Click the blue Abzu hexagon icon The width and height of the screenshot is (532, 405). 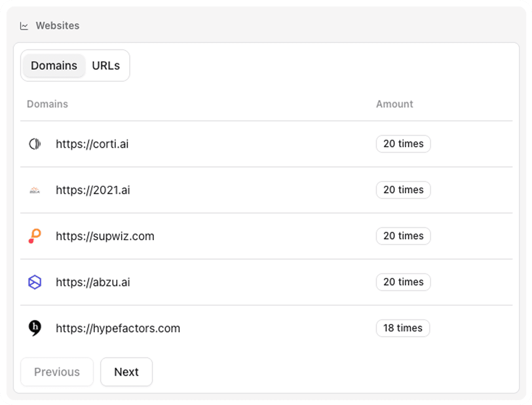pos(35,282)
